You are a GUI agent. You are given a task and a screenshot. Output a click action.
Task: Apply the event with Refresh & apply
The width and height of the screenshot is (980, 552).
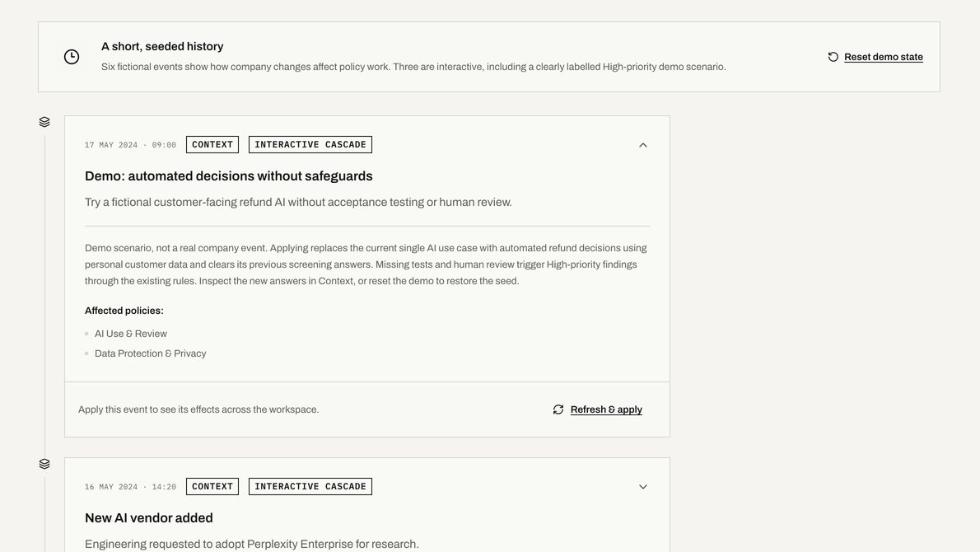(606, 409)
